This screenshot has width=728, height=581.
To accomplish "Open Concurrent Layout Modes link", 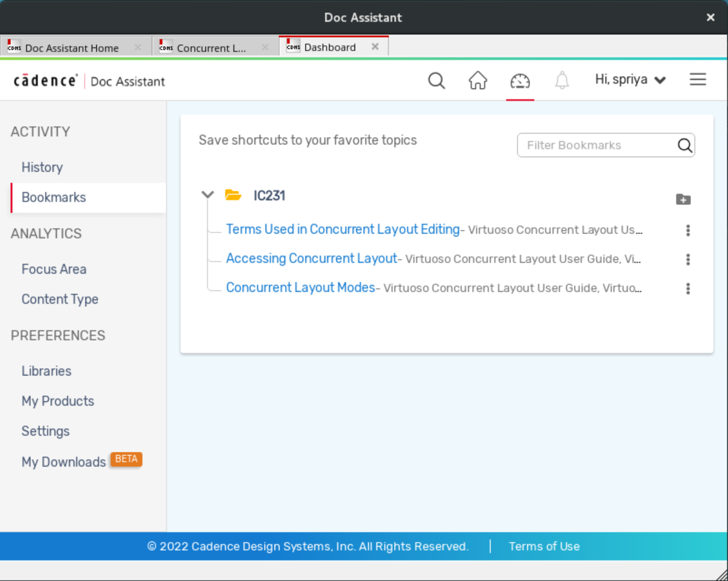I will click(x=301, y=287).
